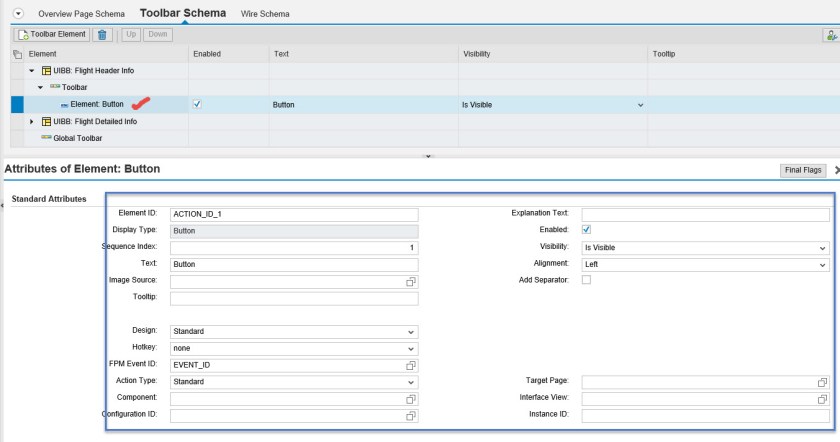Click the personalization icon at table top right
This screenshot has height=442, width=840.
click(x=830, y=35)
